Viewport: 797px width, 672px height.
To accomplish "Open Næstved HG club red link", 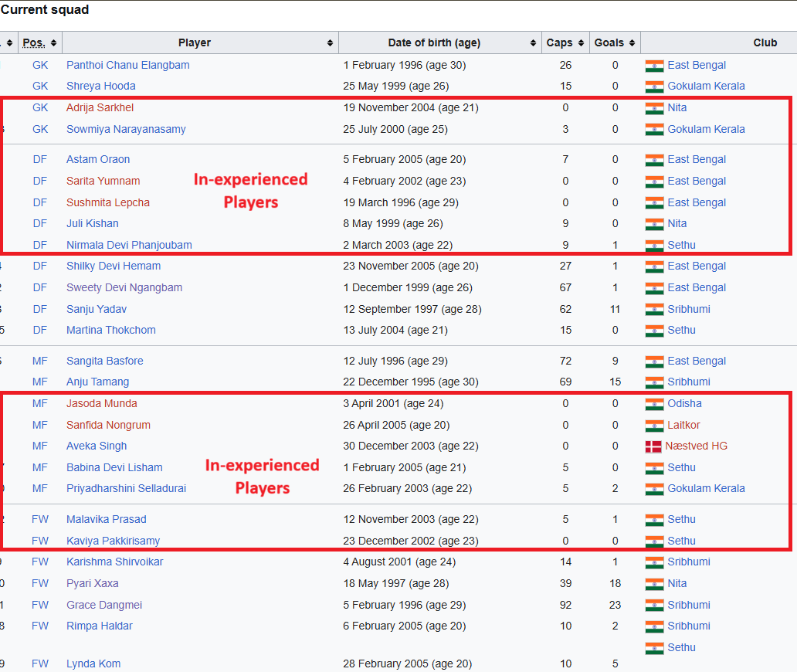I will click(x=697, y=446).
